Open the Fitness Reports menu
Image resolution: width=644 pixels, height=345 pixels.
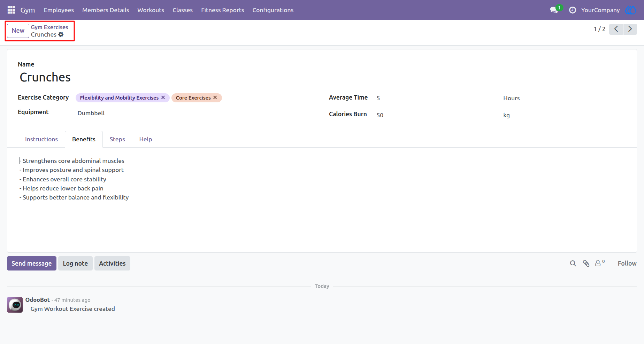pos(223,10)
